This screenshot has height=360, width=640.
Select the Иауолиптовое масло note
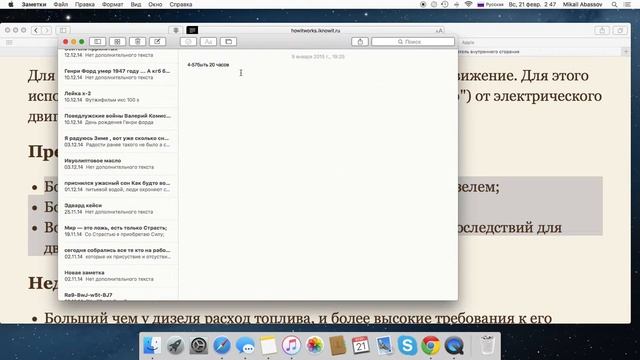click(x=118, y=164)
